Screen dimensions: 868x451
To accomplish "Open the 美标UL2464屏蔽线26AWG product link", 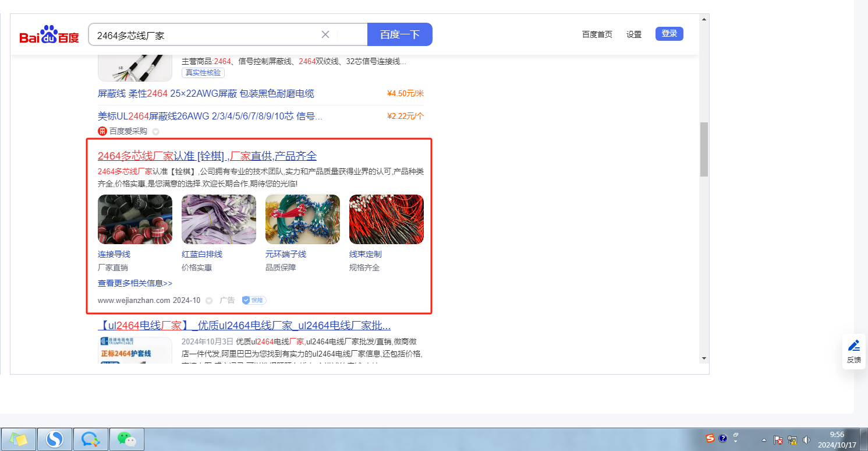I will (210, 116).
